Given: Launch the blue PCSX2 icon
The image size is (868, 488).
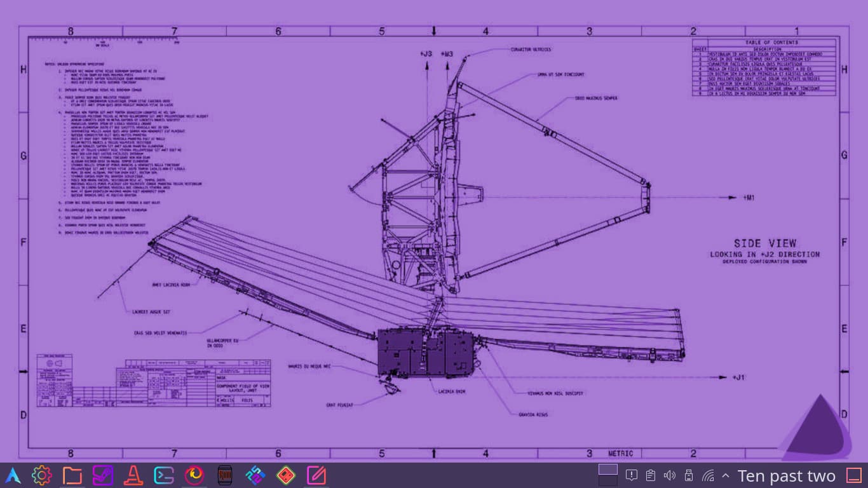Looking at the screenshot, I should (x=255, y=475).
